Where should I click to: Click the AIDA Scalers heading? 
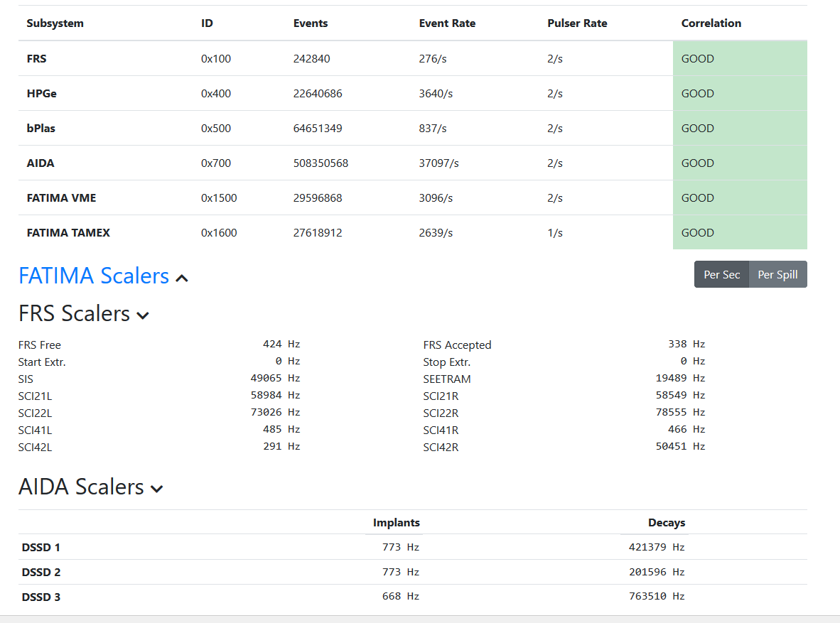point(82,487)
